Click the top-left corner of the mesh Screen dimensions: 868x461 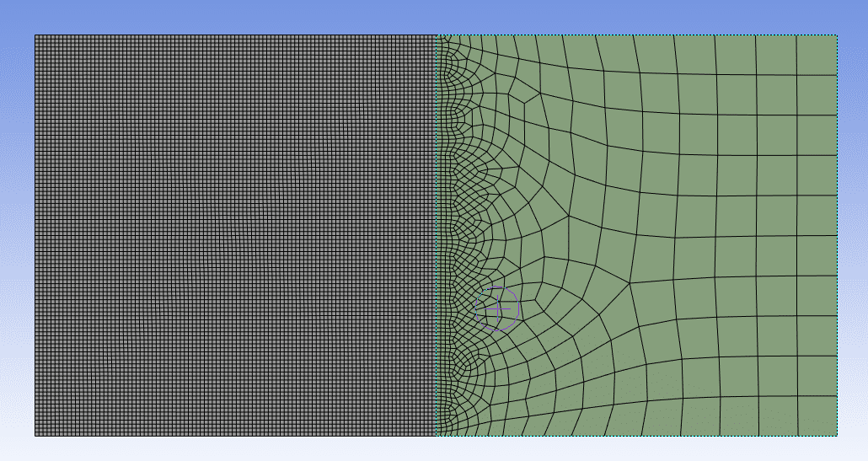pos(35,35)
